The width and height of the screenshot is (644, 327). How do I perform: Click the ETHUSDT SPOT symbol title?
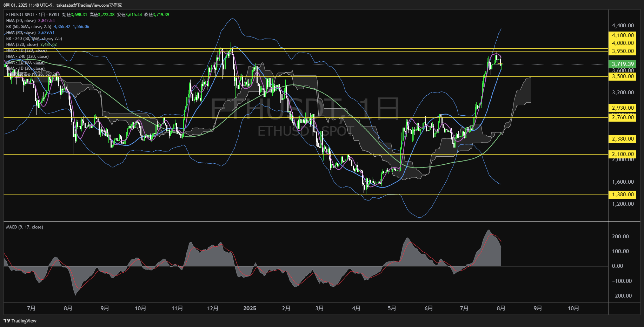[20, 15]
